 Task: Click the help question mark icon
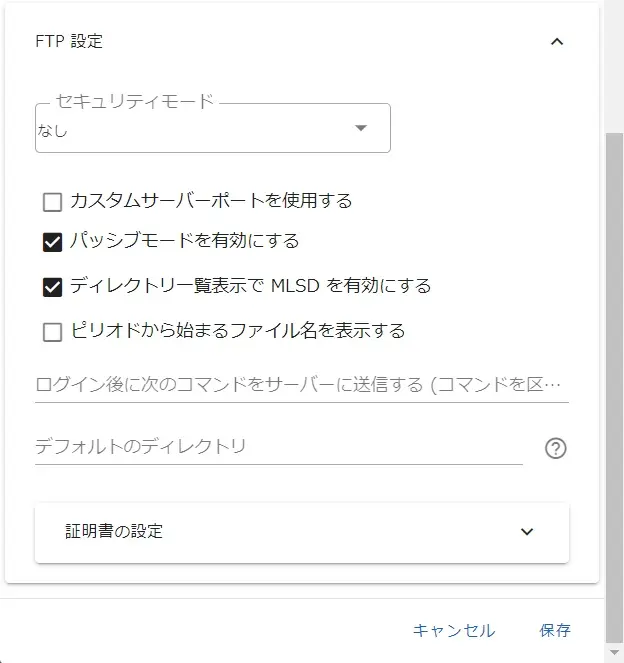[556, 448]
